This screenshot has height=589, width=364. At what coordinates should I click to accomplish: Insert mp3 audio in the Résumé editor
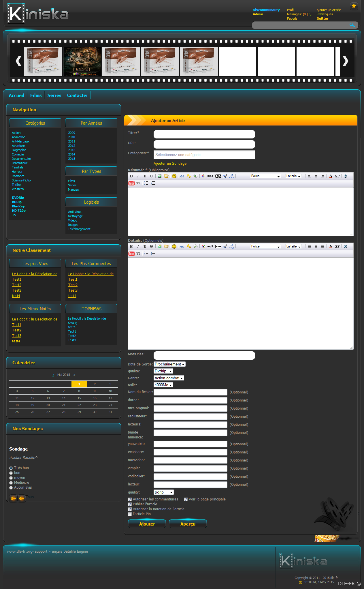click(x=210, y=176)
